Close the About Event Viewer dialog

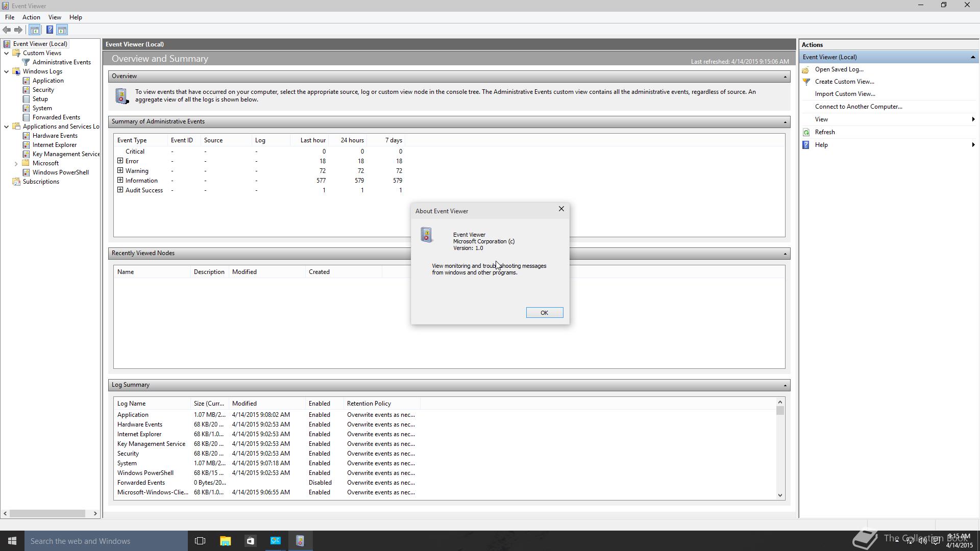click(561, 209)
